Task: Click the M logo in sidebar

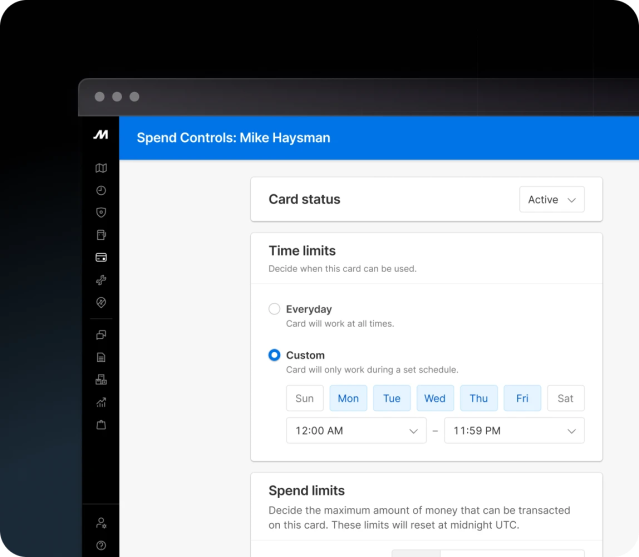Action: pyautogui.click(x=101, y=134)
